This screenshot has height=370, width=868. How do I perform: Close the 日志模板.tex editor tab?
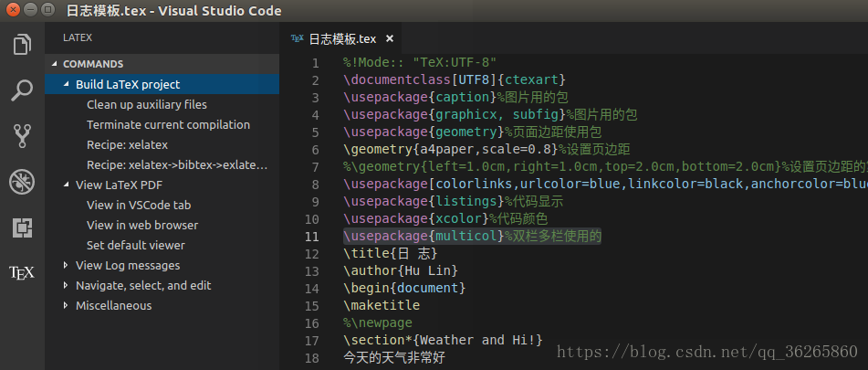click(389, 38)
